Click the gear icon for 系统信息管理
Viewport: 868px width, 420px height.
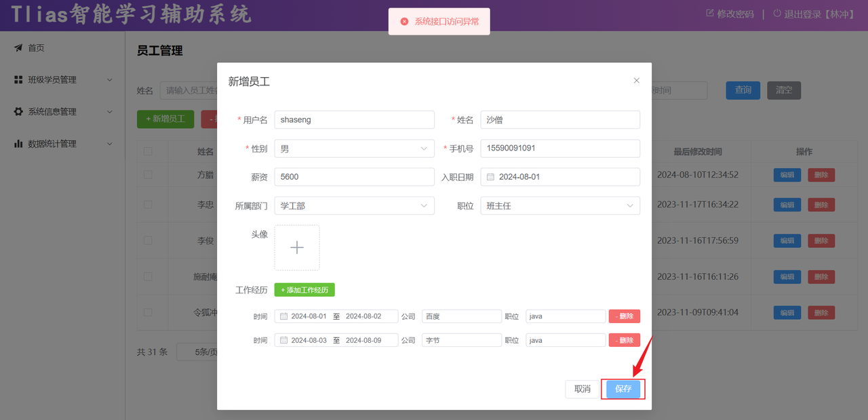pyautogui.click(x=18, y=111)
